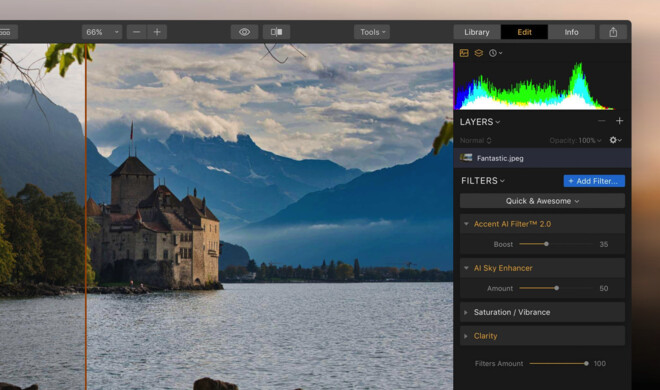Open the Tools dropdown menu
Viewport: 660px width, 390px height.
tap(372, 32)
